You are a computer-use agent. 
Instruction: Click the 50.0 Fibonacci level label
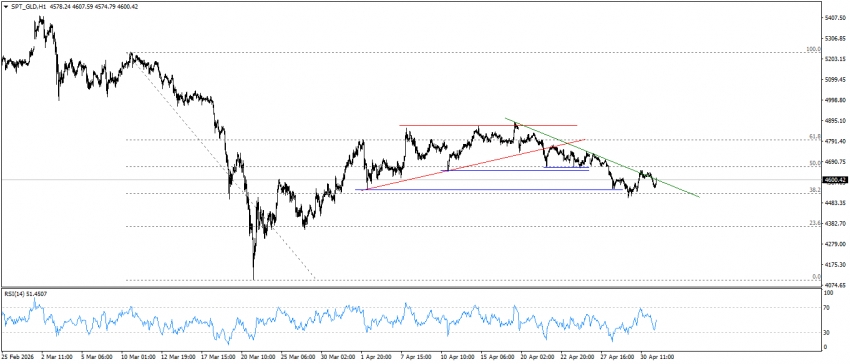[815, 162]
